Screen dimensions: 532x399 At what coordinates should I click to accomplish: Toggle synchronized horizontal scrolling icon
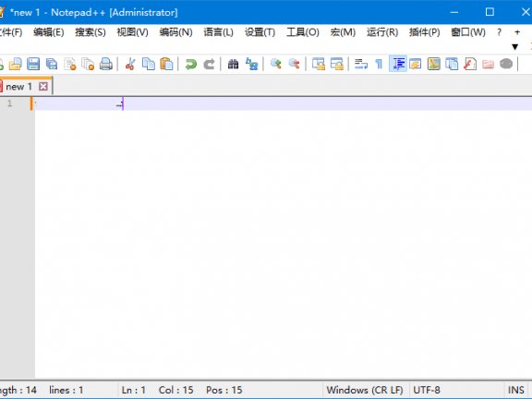(336, 64)
